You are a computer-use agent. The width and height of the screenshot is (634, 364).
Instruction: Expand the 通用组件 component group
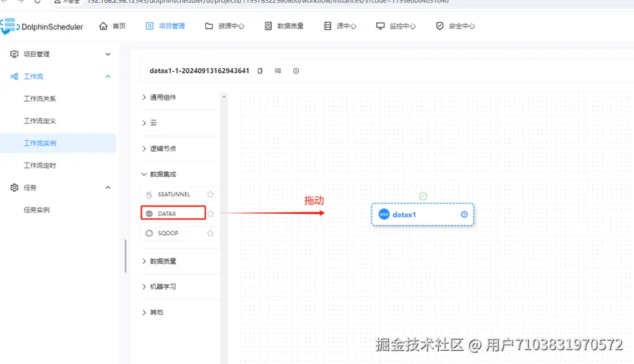(159, 97)
